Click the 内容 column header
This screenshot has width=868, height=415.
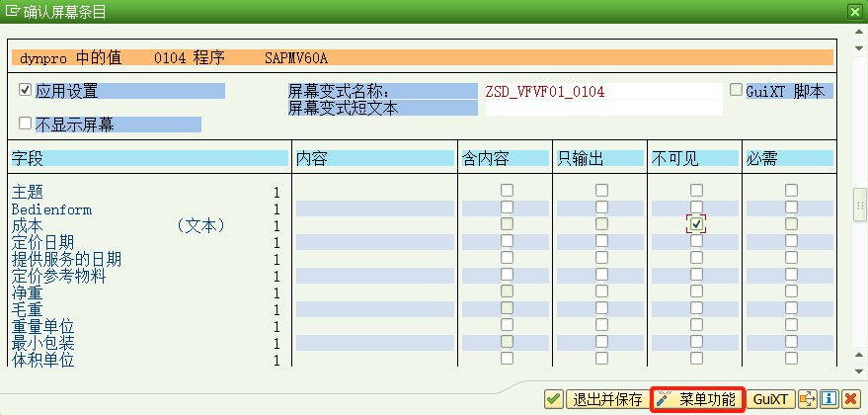[x=375, y=158]
